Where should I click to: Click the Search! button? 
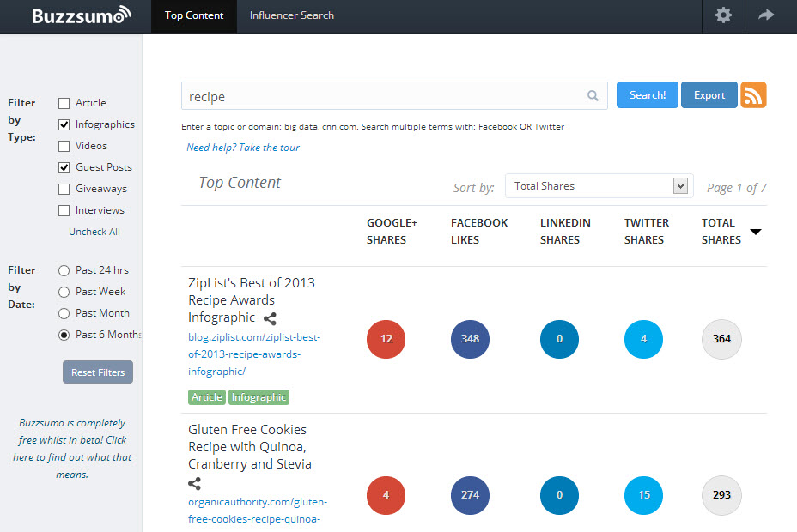tap(647, 95)
